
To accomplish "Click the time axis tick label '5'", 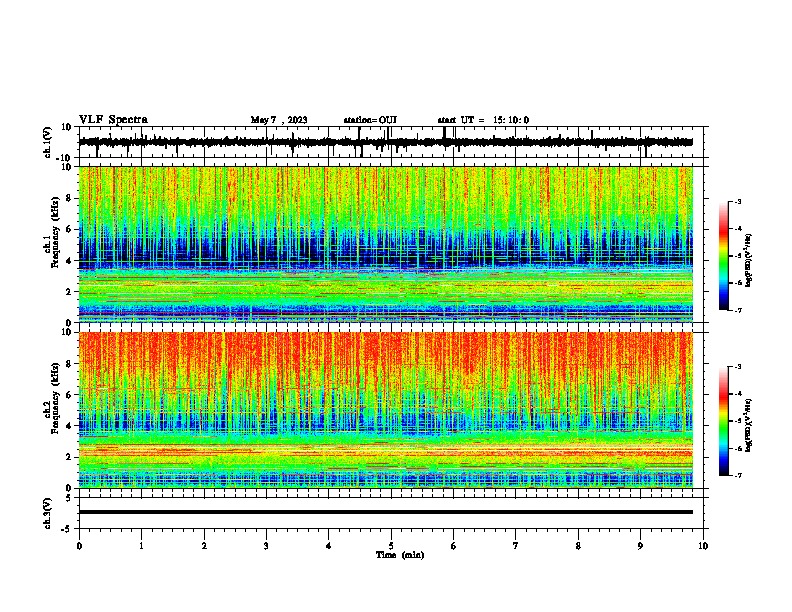I will point(391,546).
